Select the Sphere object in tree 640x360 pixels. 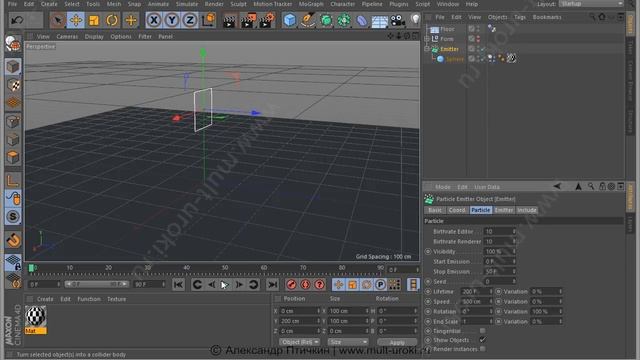pos(454,59)
